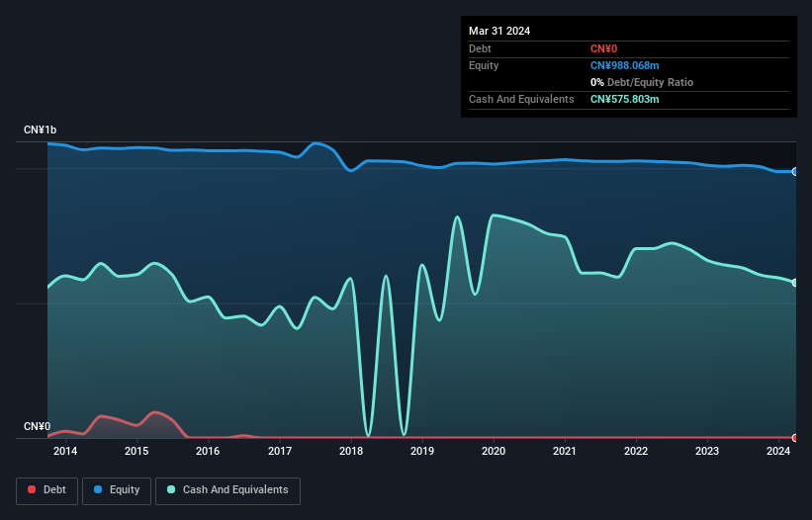The width and height of the screenshot is (812, 520).
Task: Toggle the Debt legend button
Action: [x=46, y=490]
